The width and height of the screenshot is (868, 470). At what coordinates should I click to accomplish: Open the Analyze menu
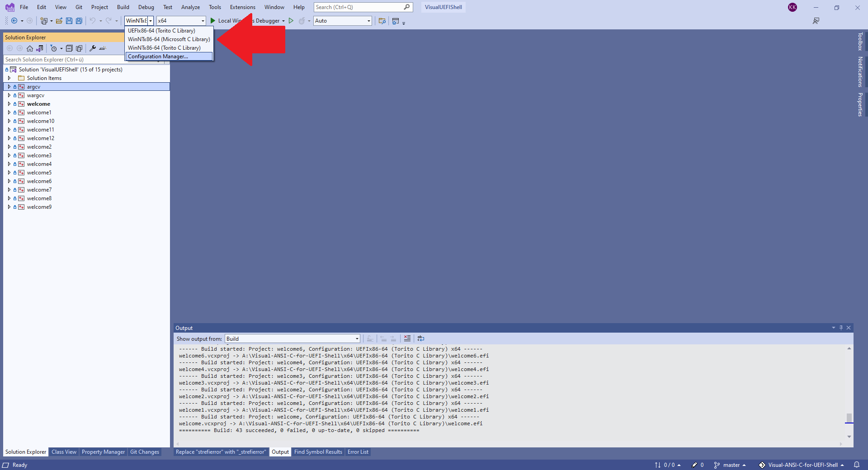pos(190,7)
